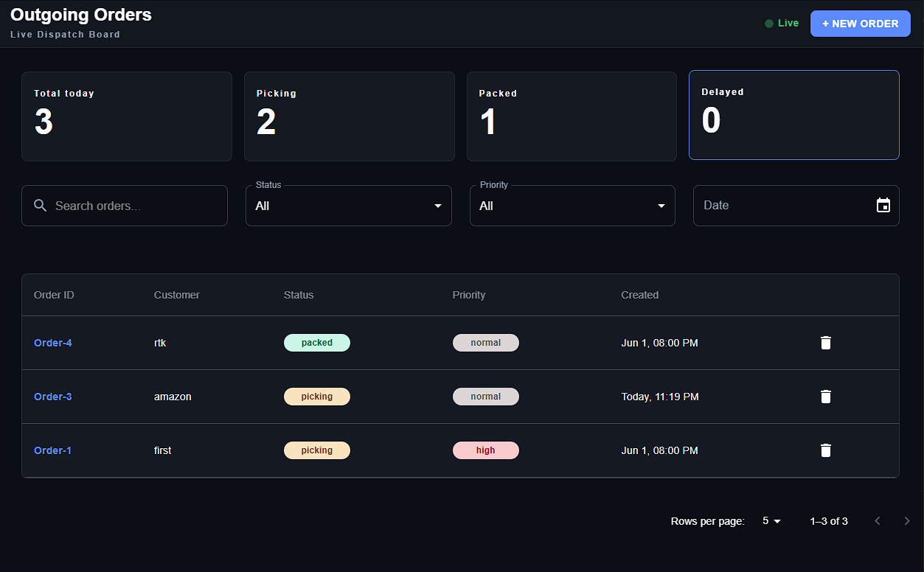Click the Customer column header
The image size is (924, 572).
click(x=177, y=295)
